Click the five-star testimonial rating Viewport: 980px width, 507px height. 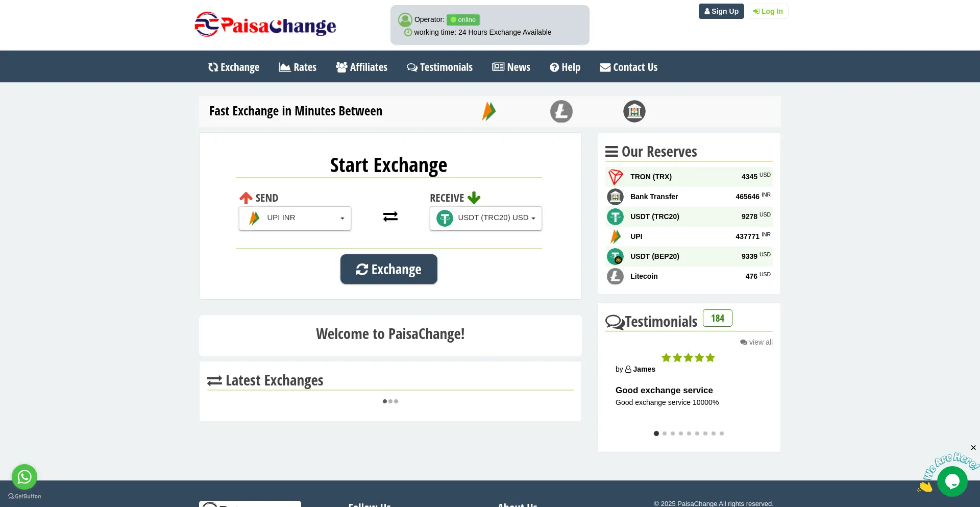(x=688, y=358)
